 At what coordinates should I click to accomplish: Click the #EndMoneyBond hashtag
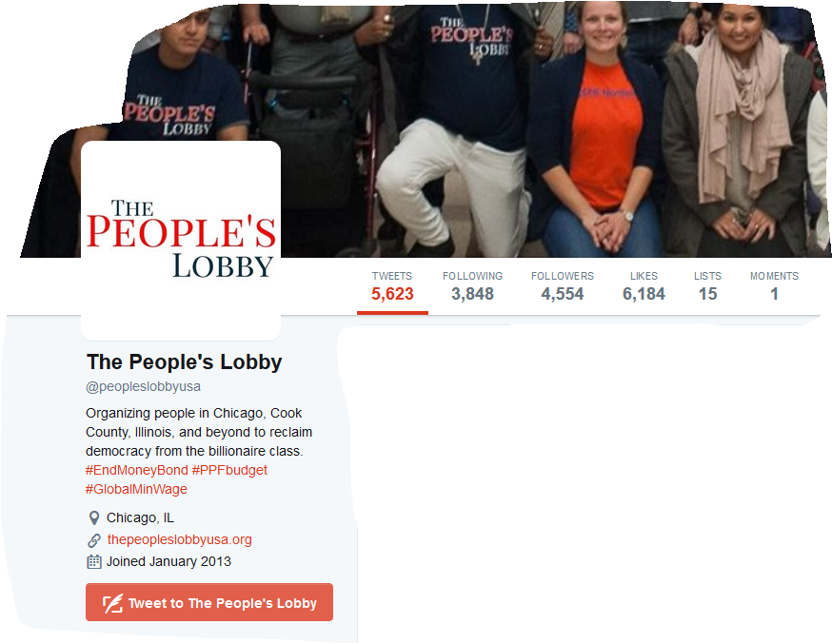(x=137, y=470)
